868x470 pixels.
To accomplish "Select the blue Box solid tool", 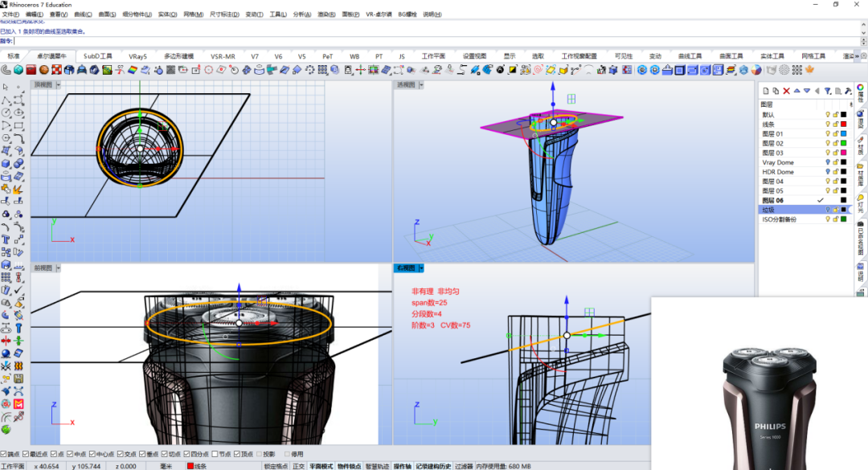I will 6,164.
